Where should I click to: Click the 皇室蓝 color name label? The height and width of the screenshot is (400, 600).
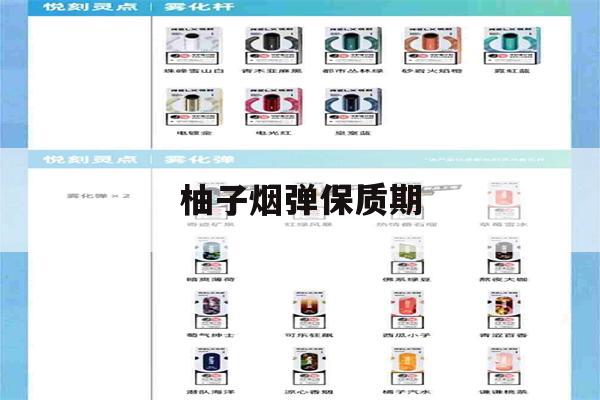click(353, 133)
